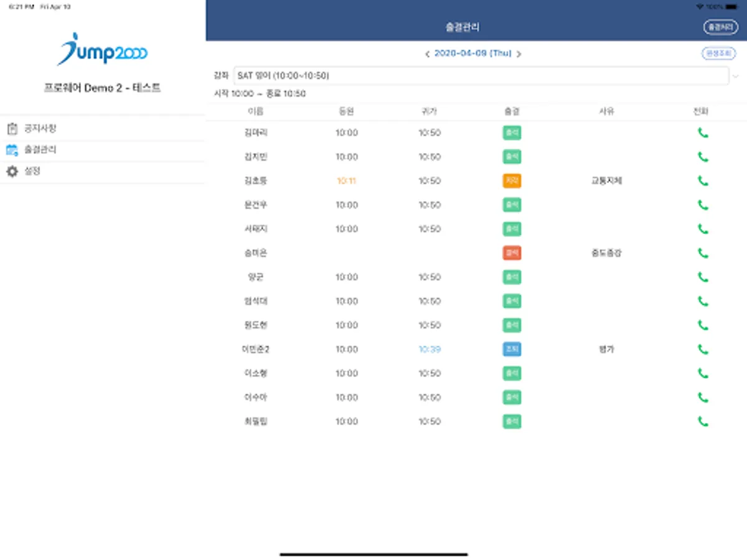The height and width of the screenshot is (560, 747).
Task: Tap phone icon in 원도현 row
Action: coord(703,325)
